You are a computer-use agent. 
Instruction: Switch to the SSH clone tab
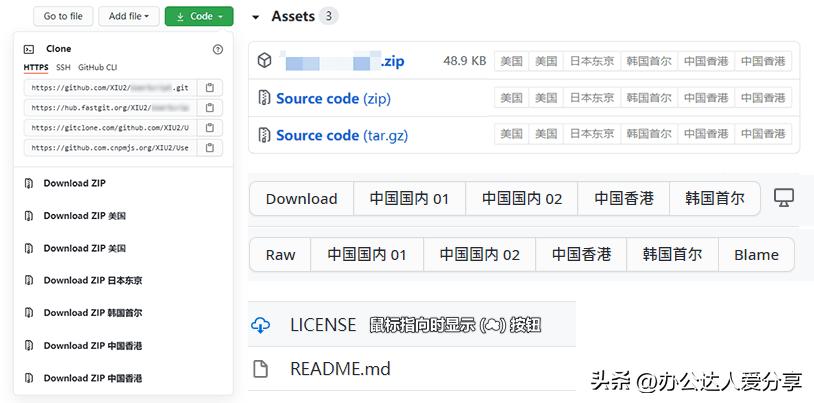point(63,68)
